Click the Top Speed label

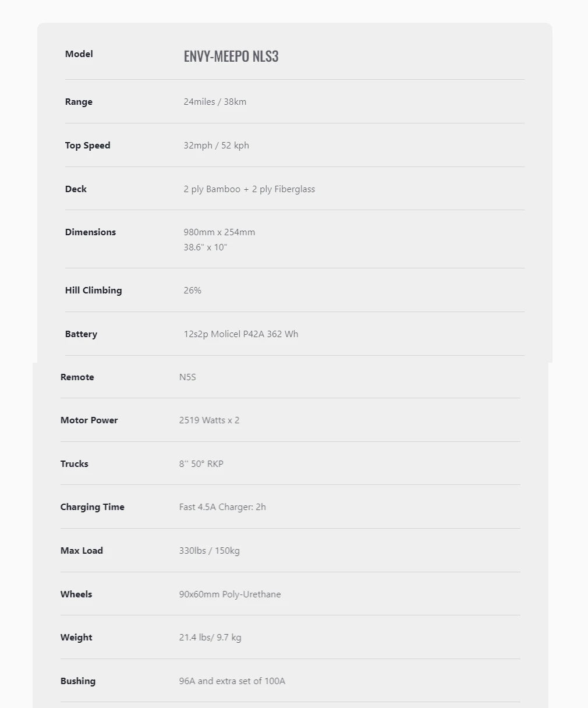point(87,146)
